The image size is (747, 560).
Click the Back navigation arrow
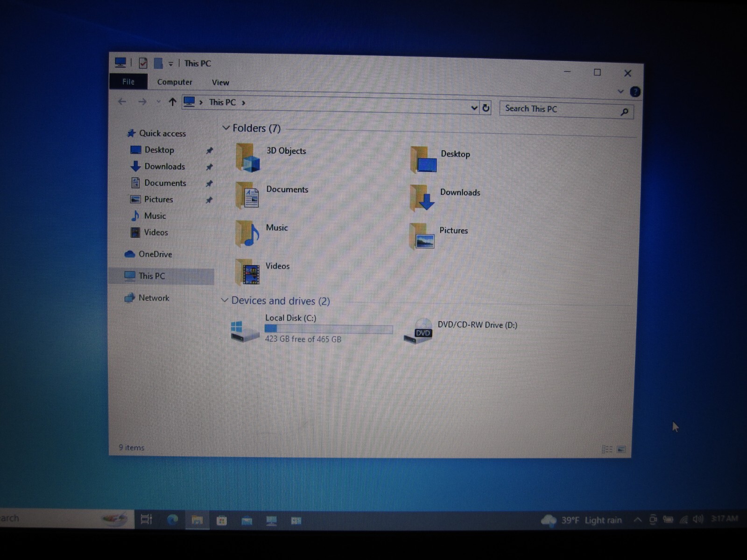point(122,101)
